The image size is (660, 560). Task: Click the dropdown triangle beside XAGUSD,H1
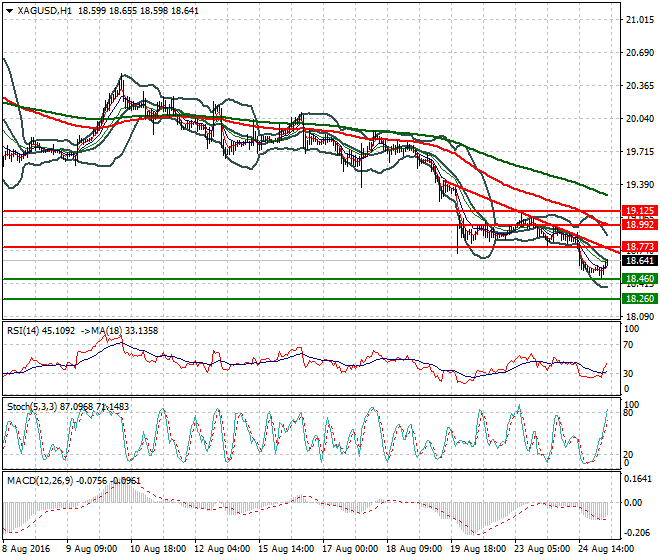click(x=9, y=11)
